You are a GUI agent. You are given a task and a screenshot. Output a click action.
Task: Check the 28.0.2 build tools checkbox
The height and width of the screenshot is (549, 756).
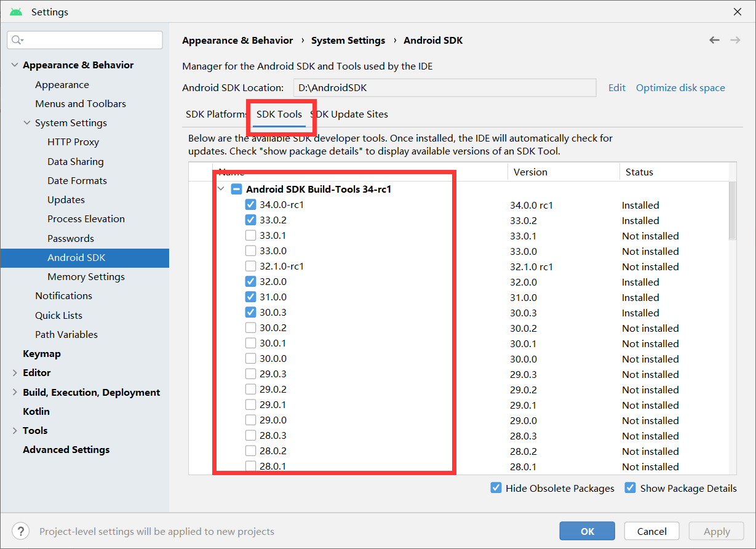(250, 451)
